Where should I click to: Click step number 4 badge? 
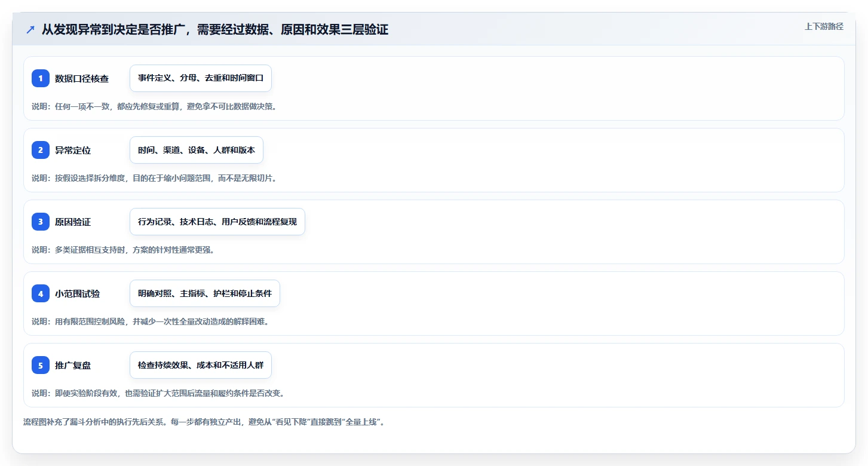(41, 293)
